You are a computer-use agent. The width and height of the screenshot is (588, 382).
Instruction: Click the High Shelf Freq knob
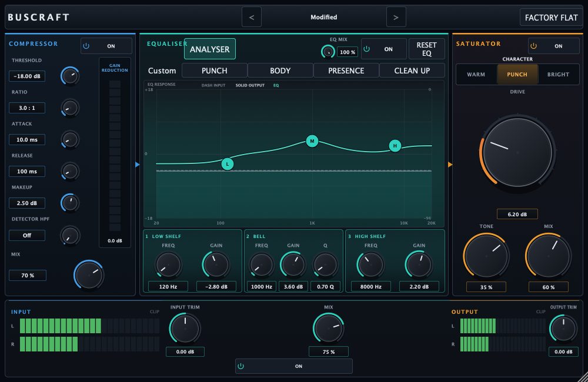coord(370,264)
